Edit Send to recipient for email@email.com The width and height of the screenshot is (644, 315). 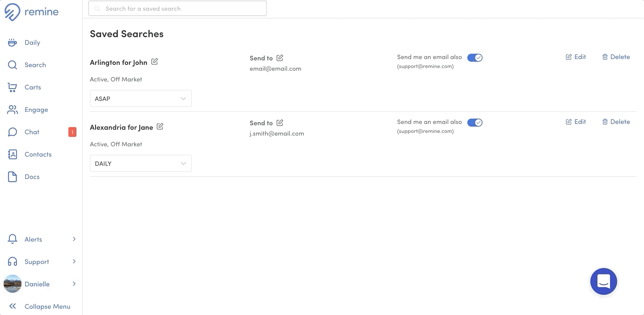coord(280,58)
